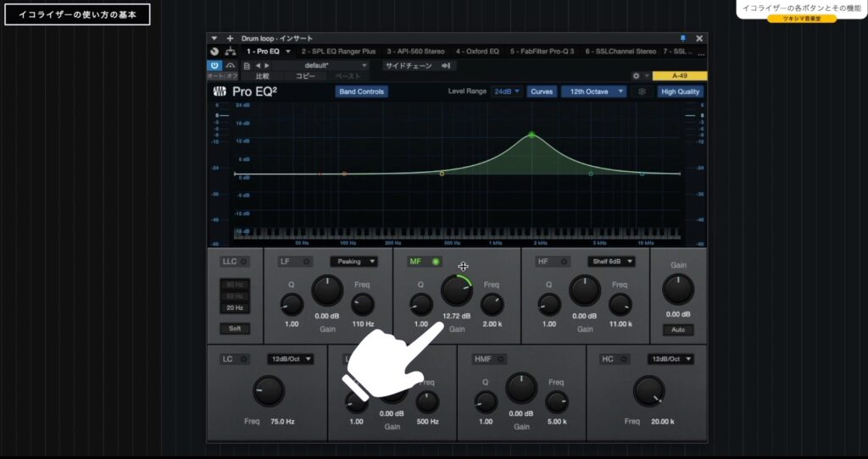The width and height of the screenshot is (868, 459).
Task: Click the yellow LMF node on the curve
Action: click(x=442, y=174)
